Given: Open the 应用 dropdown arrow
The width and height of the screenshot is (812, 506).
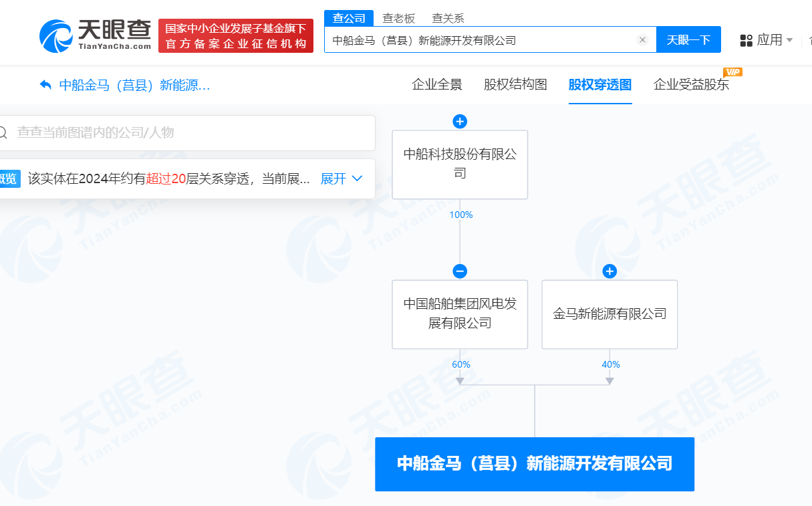Looking at the screenshot, I should point(790,41).
